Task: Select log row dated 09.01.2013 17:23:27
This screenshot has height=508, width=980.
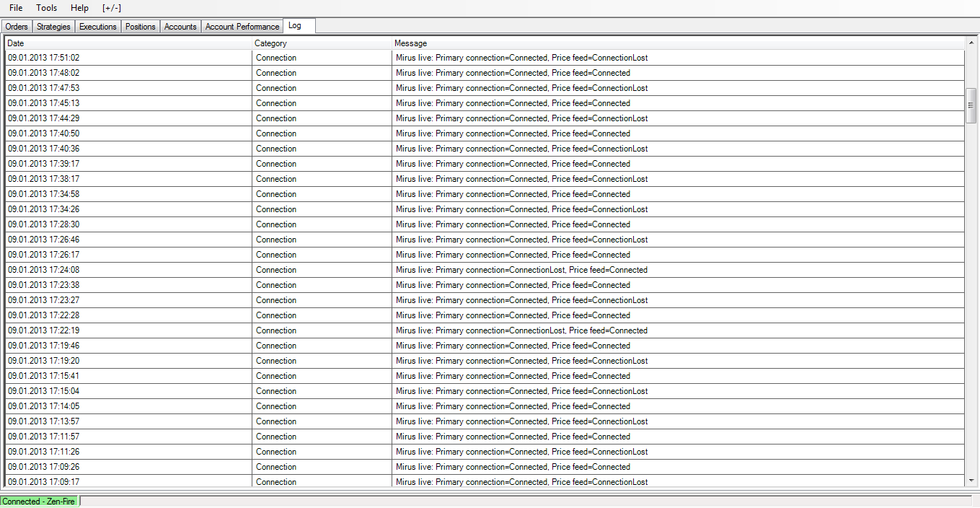Action: [x=485, y=300]
